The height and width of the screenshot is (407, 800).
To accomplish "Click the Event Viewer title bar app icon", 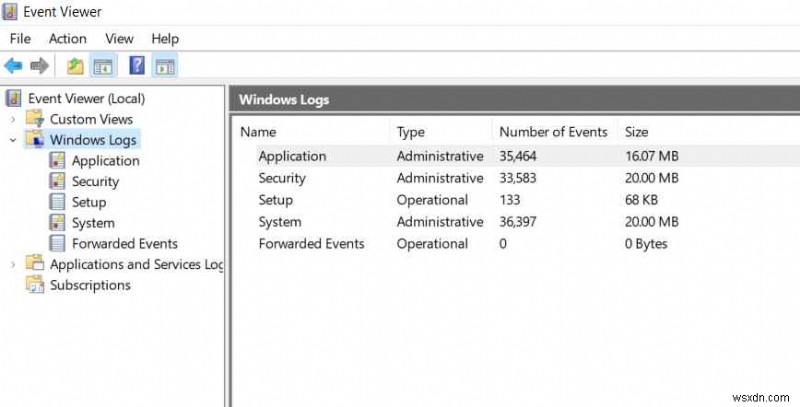I will pos(10,11).
